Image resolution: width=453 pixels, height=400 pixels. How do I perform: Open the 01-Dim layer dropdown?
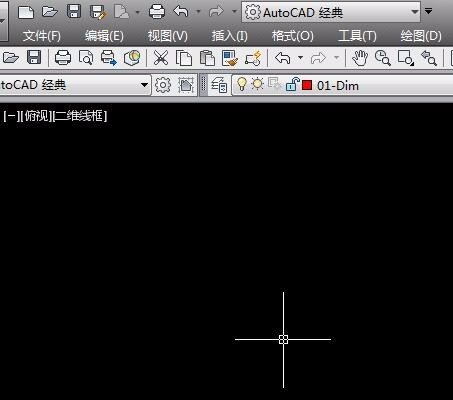(342, 85)
